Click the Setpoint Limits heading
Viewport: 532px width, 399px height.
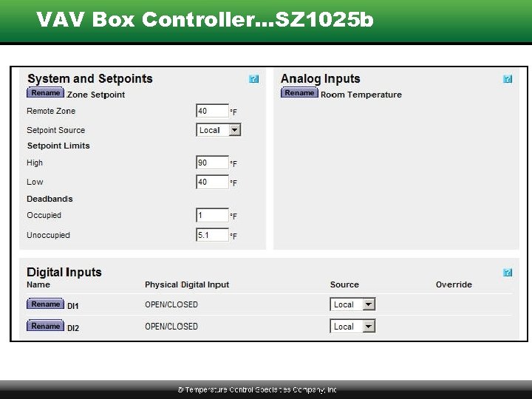point(58,146)
